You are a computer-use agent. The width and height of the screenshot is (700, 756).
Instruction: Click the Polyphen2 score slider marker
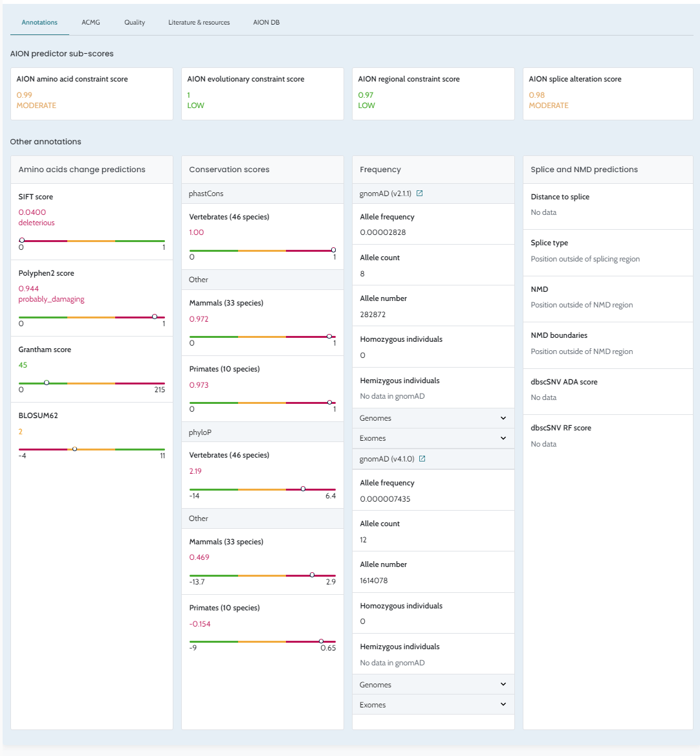click(x=155, y=317)
